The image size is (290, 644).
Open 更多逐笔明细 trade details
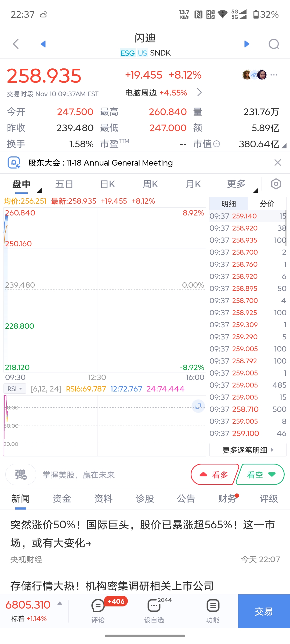(248, 450)
